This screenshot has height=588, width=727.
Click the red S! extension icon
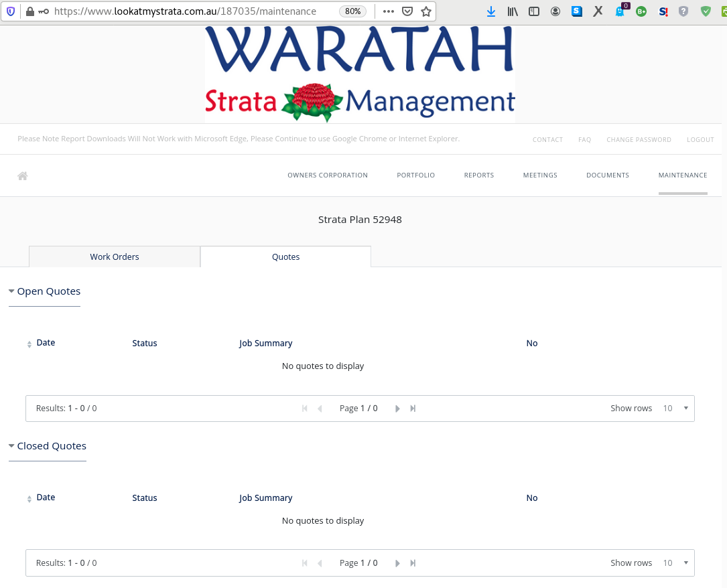[x=663, y=11]
